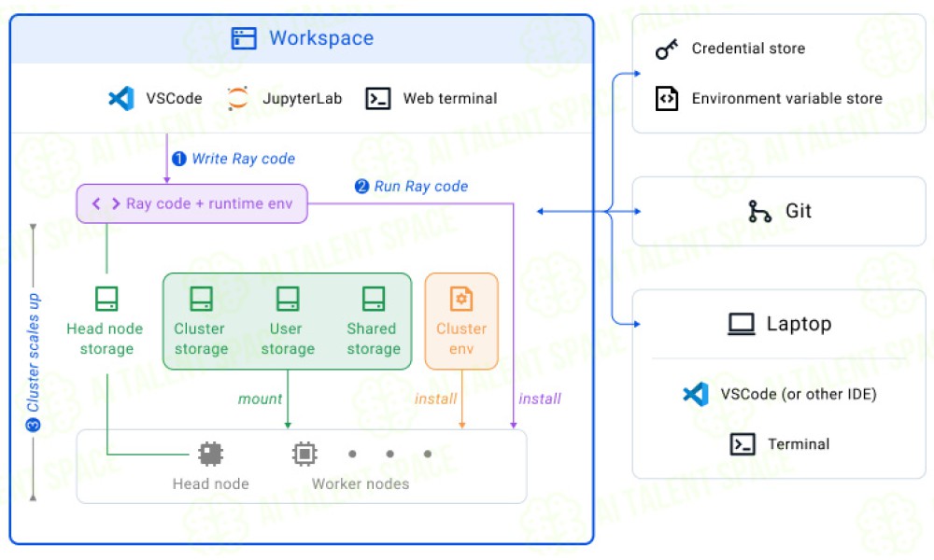The image size is (934, 560).
Task: Click the Head node chip icon
Action: tap(210, 455)
